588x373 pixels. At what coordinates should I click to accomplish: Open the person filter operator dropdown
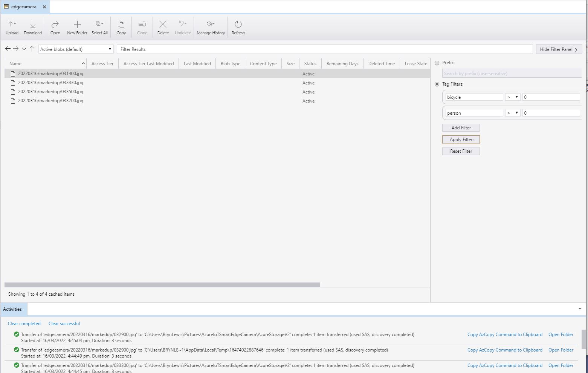pyautogui.click(x=513, y=113)
